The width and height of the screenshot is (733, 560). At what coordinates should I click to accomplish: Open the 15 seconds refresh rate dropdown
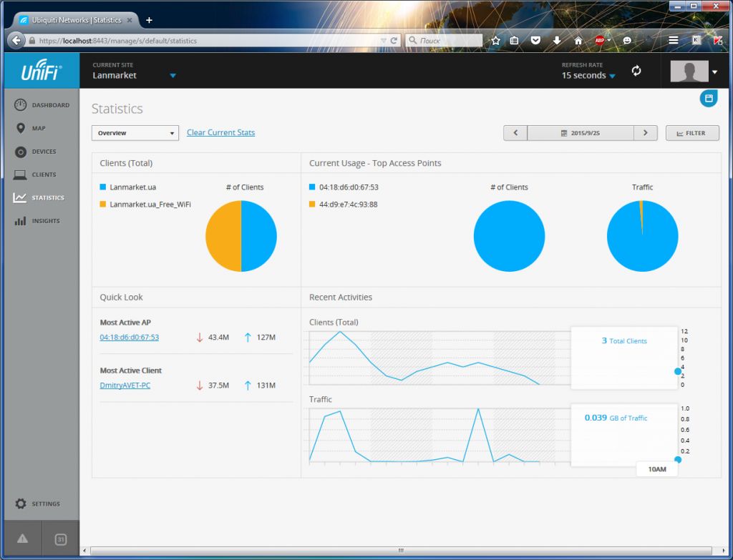tap(588, 75)
